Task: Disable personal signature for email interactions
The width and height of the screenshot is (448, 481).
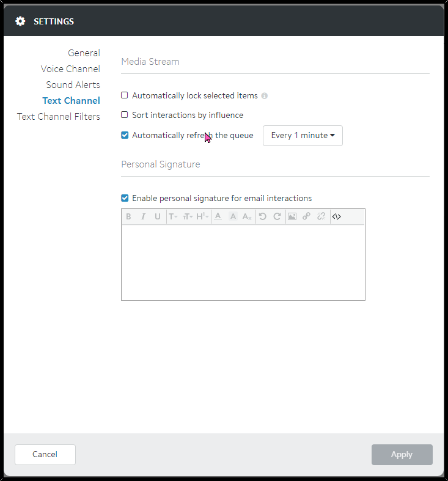Action: (125, 198)
